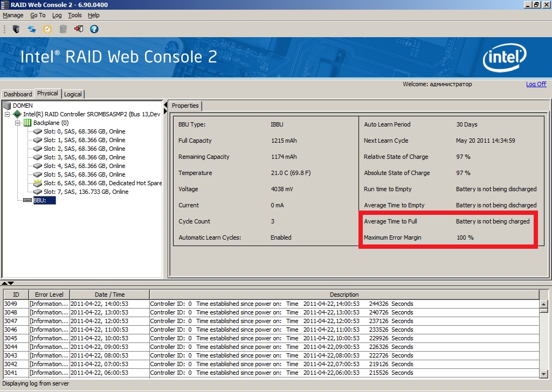552x392 pixels.
Task: Open the Tools menu
Action: click(74, 15)
